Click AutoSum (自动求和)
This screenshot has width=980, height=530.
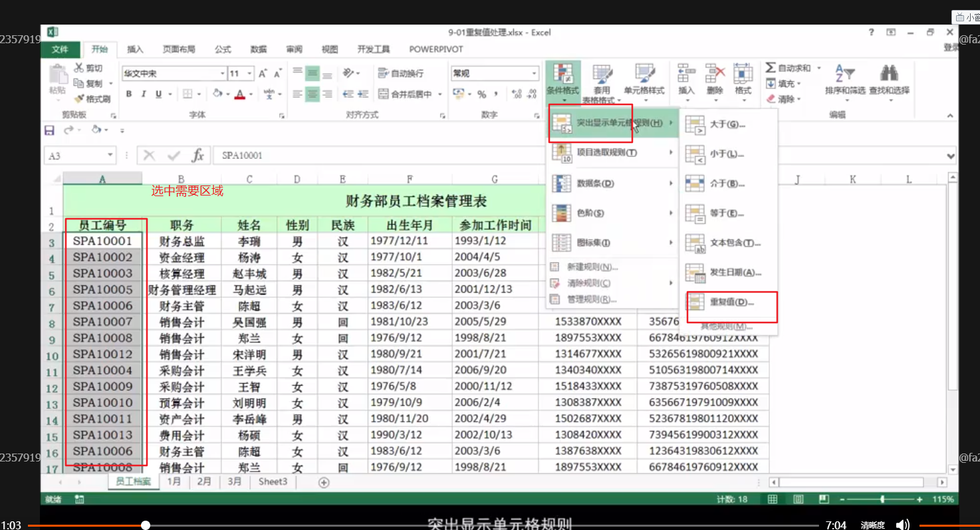789,68
